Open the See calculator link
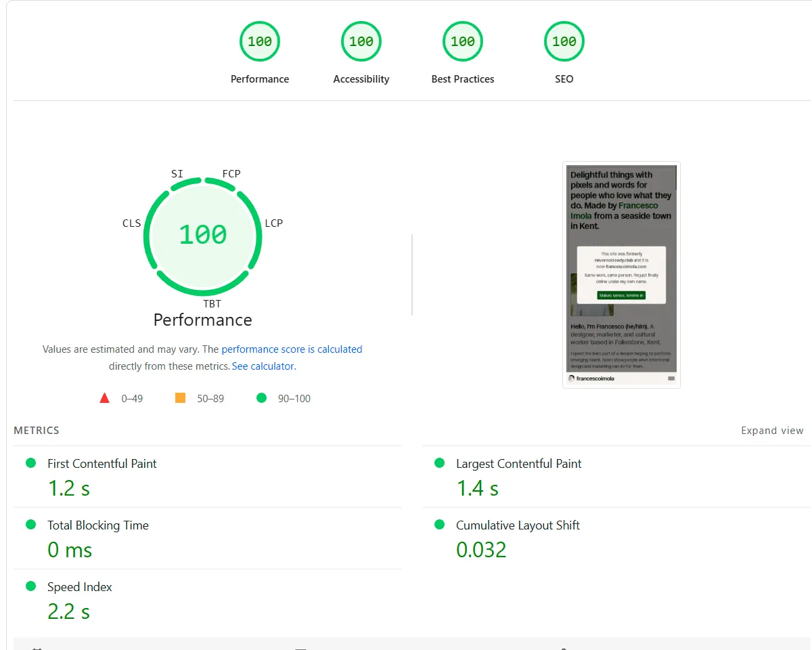This screenshot has width=812, height=650. (x=263, y=366)
